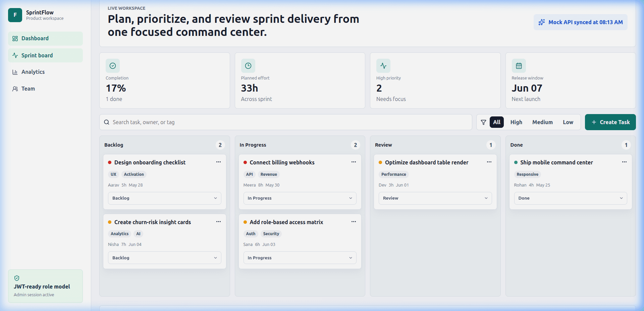644x311 pixels.
Task: Open status dropdown of Optimize dashboard table render
Action: (435, 198)
